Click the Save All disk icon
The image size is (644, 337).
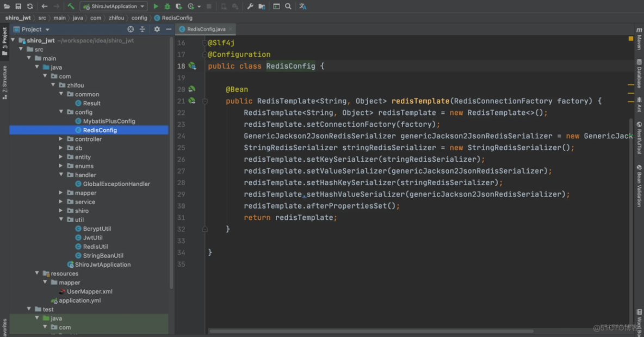tap(18, 7)
